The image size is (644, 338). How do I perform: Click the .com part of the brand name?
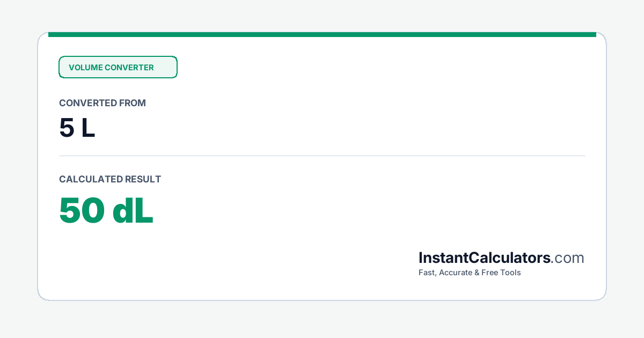coord(568,258)
